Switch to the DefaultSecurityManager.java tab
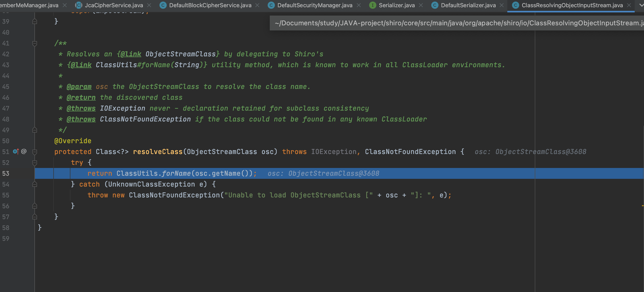This screenshot has height=292, width=644. 314,5
